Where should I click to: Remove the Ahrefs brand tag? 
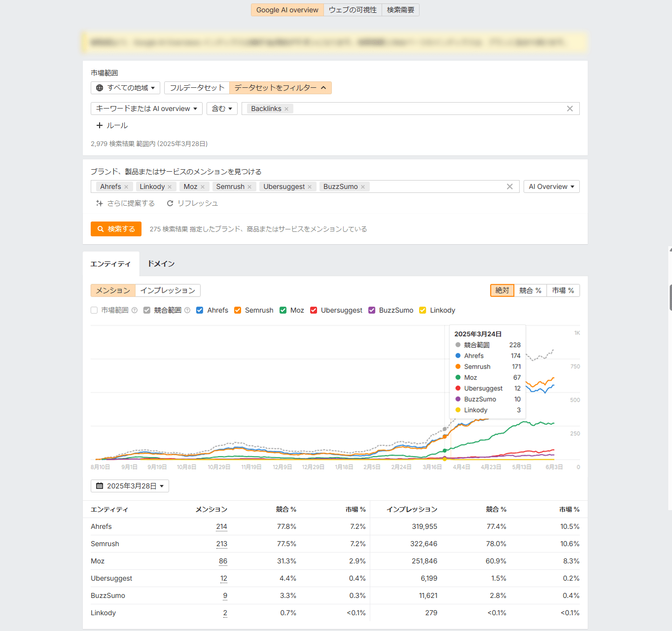[126, 187]
